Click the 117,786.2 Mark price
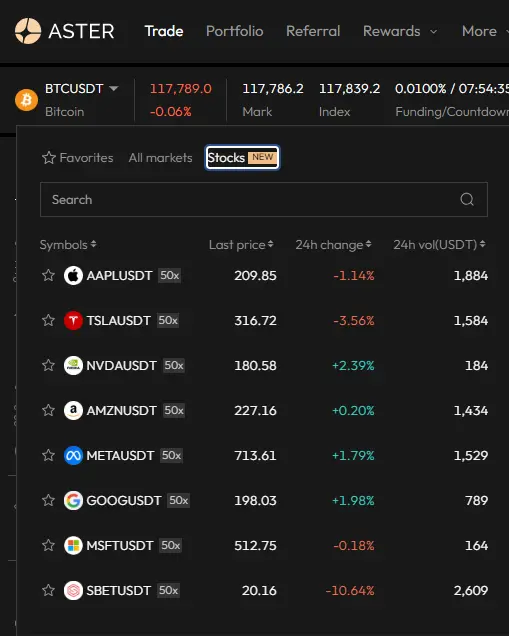 tap(273, 88)
